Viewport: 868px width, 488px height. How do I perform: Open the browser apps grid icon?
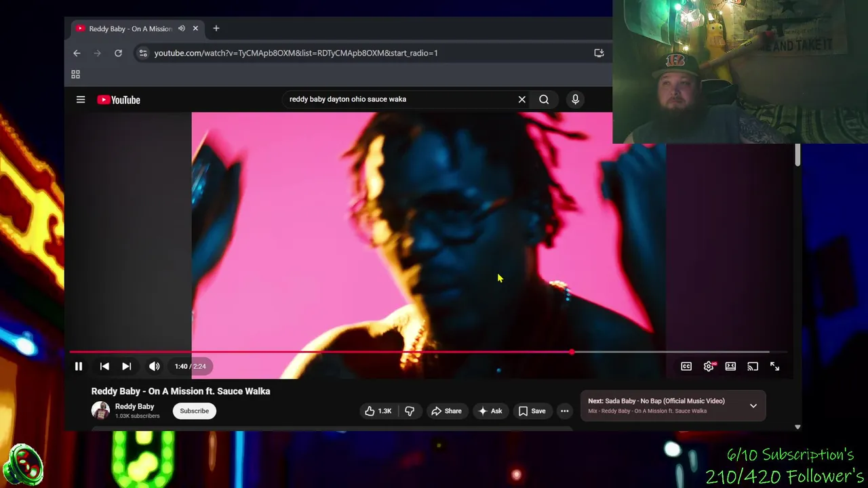[x=76, y=75]
